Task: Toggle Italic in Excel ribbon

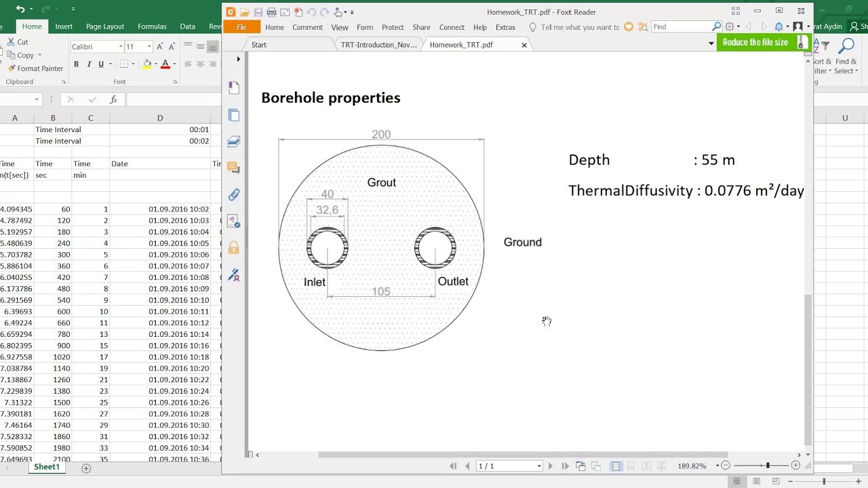Action: (88, 64)
